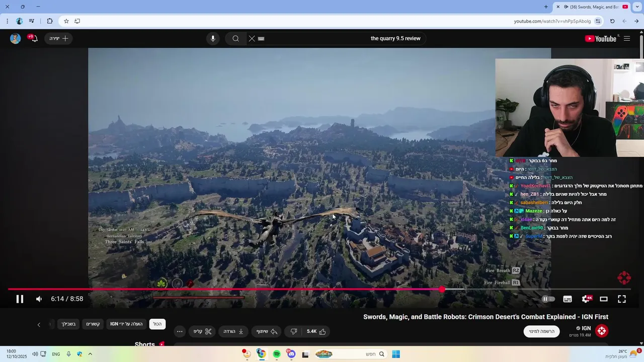Screen dimensions: 644x362
Task: Bookmark this page with the star icon
Action: (x=66, y=21)
